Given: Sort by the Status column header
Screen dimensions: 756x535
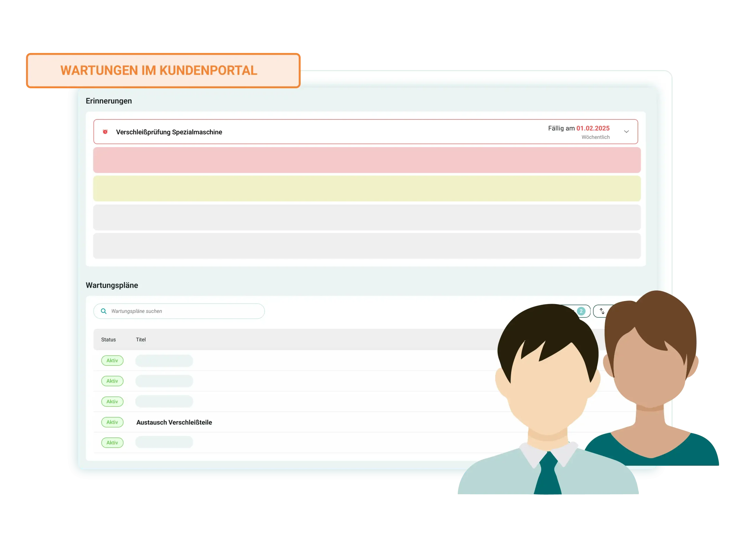Looking at the screenshot, I should point(108,340).
